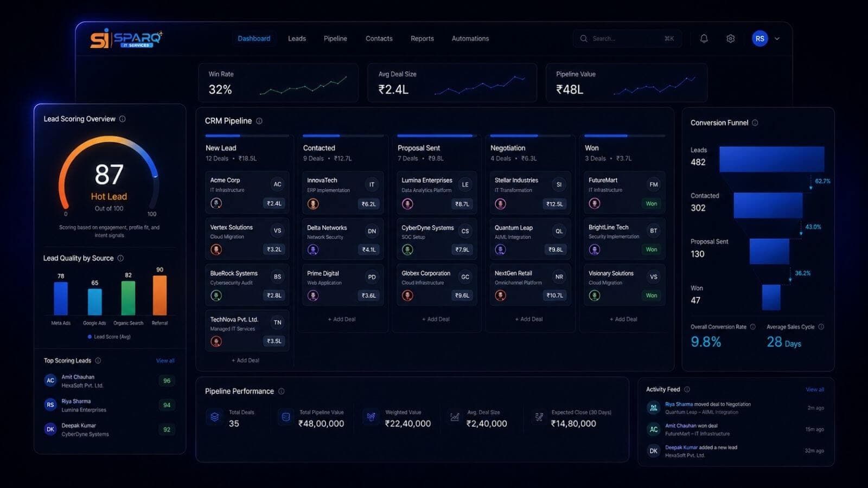This screenshot has width=868, height=488.
Task: Open the Leads menu item
Action: point(297,38)
